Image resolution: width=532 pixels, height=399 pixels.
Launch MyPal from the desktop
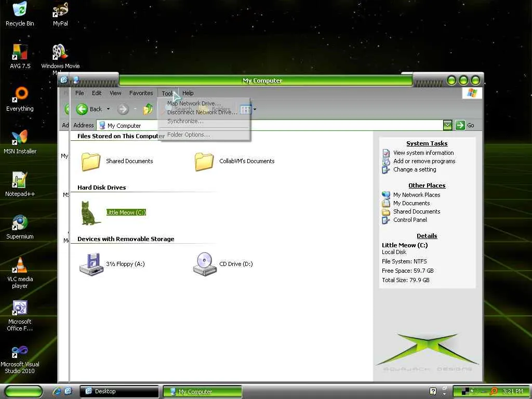[60, 14]
